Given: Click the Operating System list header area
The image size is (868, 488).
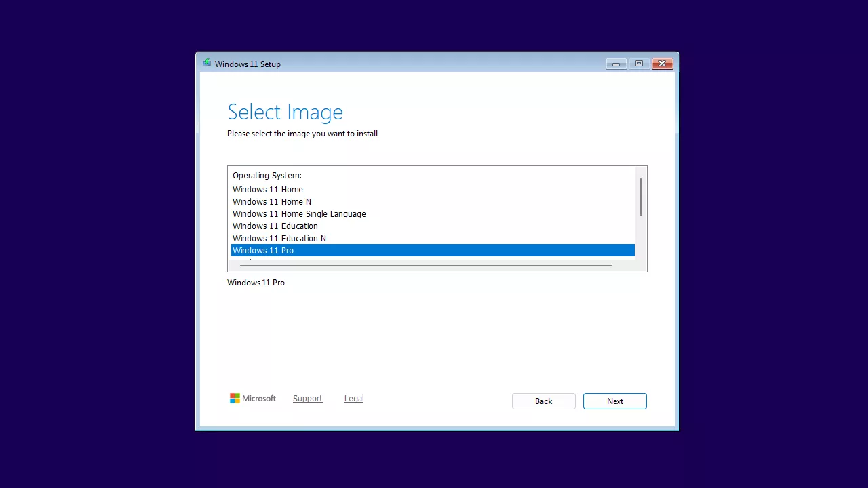Looking at the screenshot, I should (x=267, y=175).
